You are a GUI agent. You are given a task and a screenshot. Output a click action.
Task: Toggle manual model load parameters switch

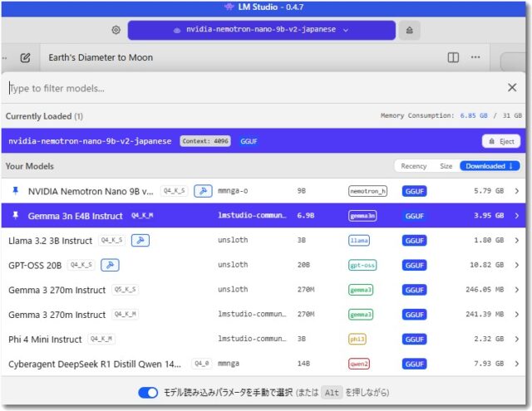[x=148, y=393]
